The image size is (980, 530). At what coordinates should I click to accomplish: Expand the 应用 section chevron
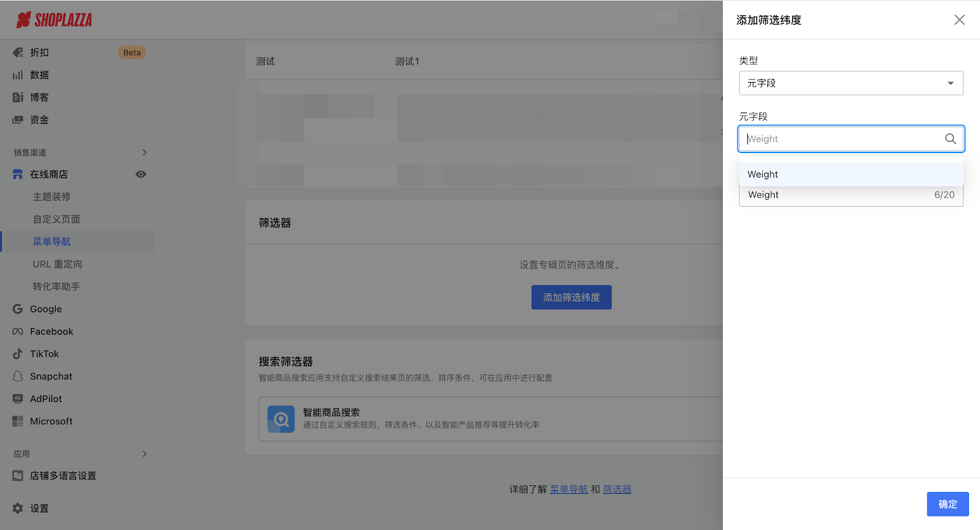click(x=145, y=454)
